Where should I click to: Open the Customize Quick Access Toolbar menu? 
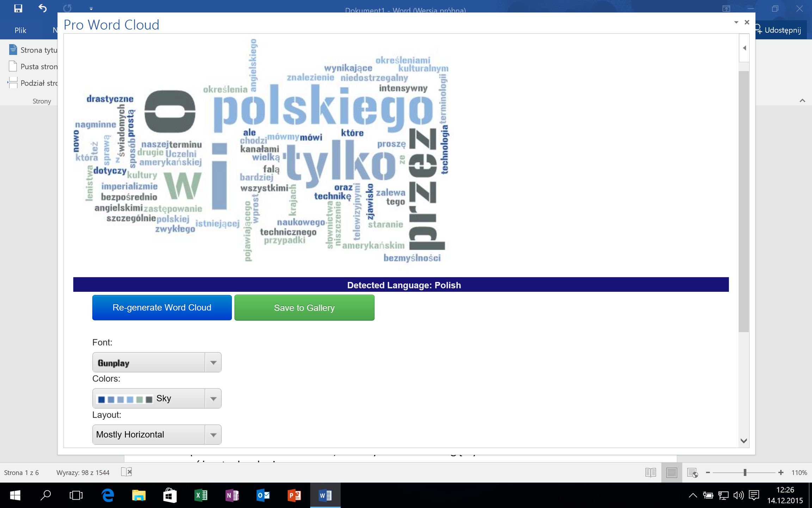tap(91, 9)
